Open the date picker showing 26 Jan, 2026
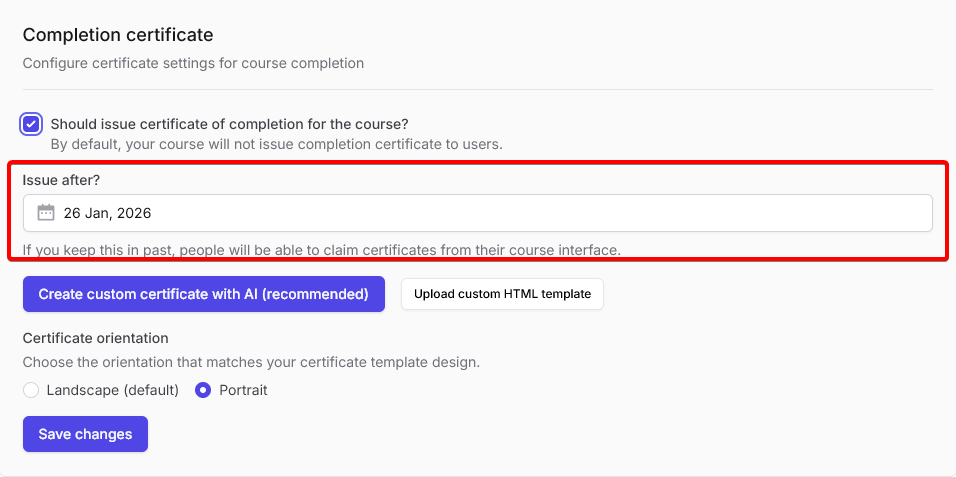Image resolution: width=956 pixels, height=477 pixels. pos(477,213)
